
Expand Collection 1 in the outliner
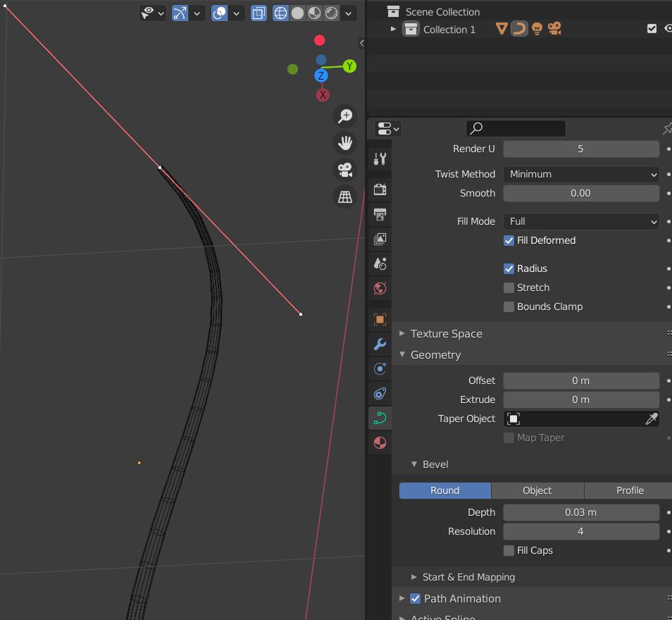[393, 29]
